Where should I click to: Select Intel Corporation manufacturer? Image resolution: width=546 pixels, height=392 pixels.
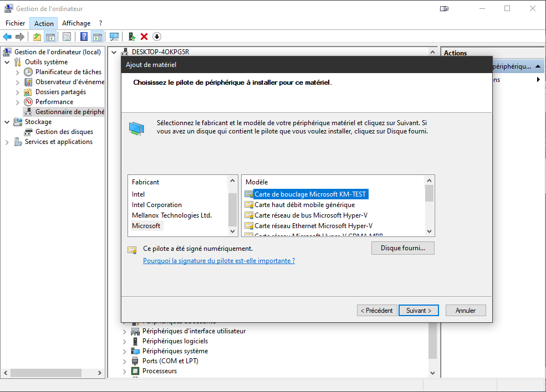tap(157, 204)
